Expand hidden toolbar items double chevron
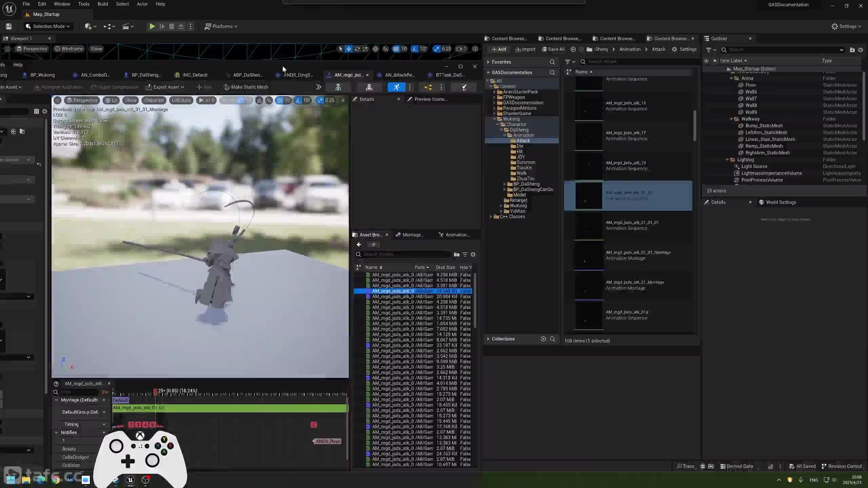Viewport: 868px width, 488px height. (x=318, y=87)
